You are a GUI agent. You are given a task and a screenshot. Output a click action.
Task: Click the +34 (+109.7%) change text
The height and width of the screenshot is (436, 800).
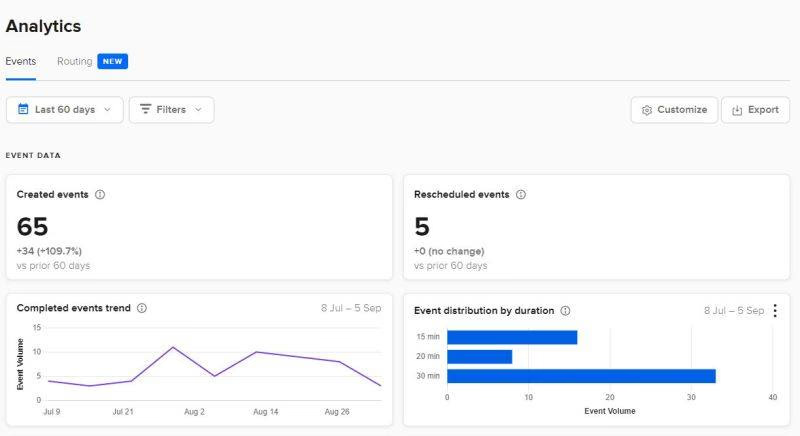[x=49, y=251]
